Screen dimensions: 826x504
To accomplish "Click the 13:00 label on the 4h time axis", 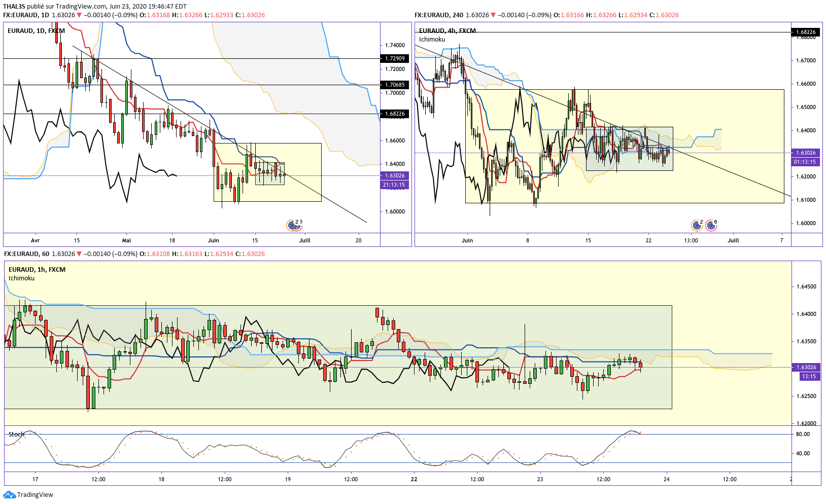I will coord(691,241).
